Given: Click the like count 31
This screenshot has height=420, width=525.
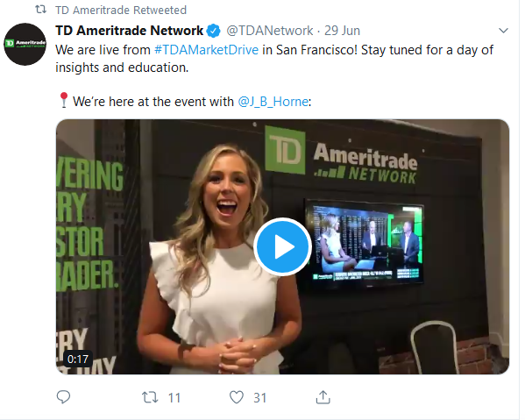Looking at the screenshot, I should point(260,398).
